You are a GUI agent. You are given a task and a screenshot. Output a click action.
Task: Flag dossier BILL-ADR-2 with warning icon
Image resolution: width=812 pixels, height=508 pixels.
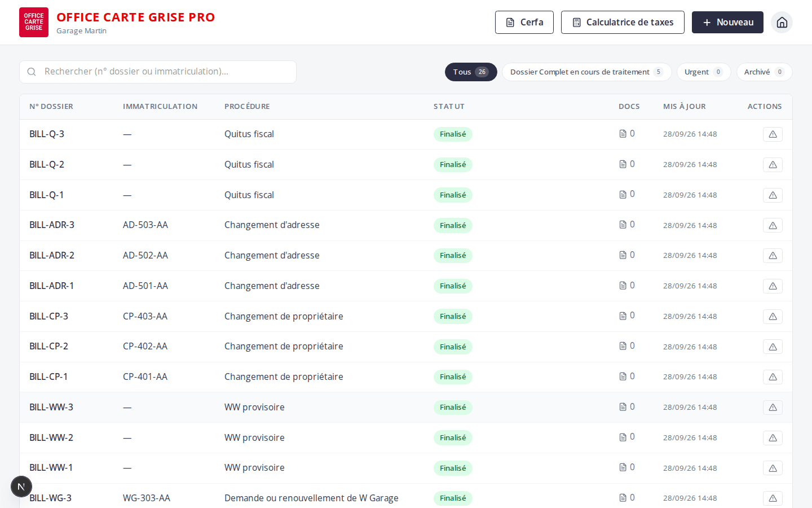tap(773, 256)
